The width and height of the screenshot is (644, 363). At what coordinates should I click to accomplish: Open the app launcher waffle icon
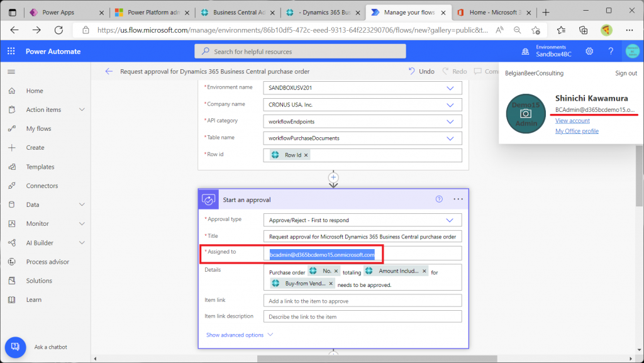click(x=11, y=52)
